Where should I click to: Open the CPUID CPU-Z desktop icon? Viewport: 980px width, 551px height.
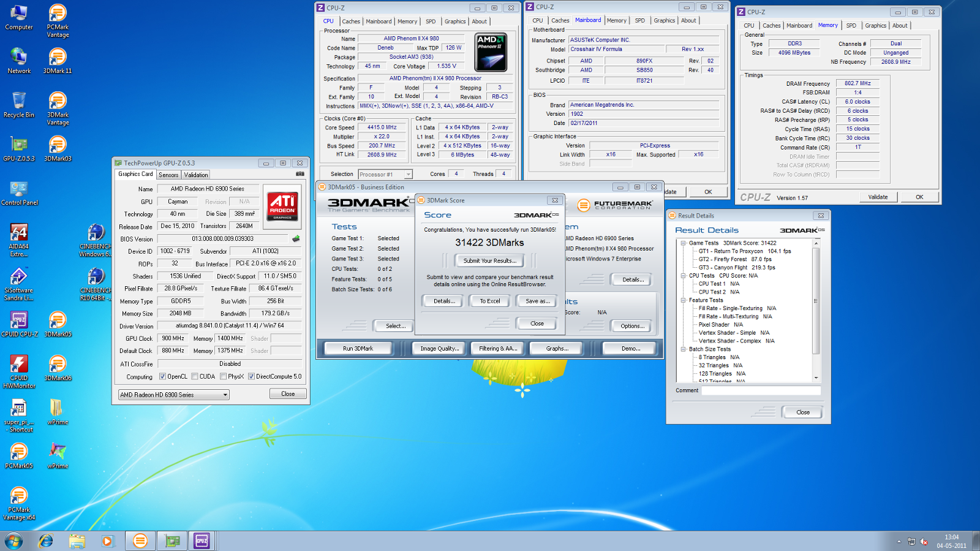(19, 324)
